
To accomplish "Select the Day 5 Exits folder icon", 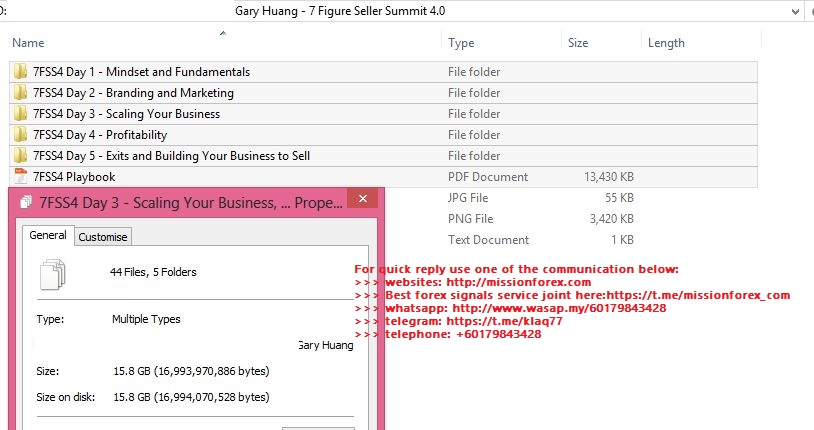I will (x=20, y=155).
